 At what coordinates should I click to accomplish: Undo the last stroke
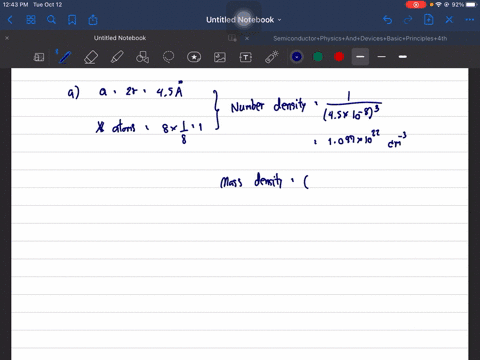tap(387, 20)
